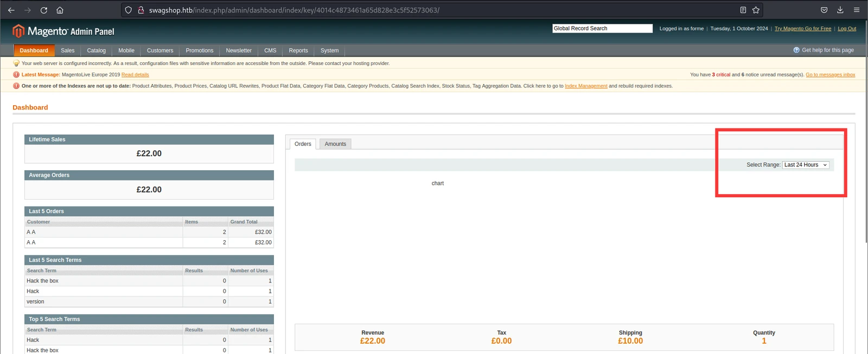Click the second A A order row

(x=149, y=242)
